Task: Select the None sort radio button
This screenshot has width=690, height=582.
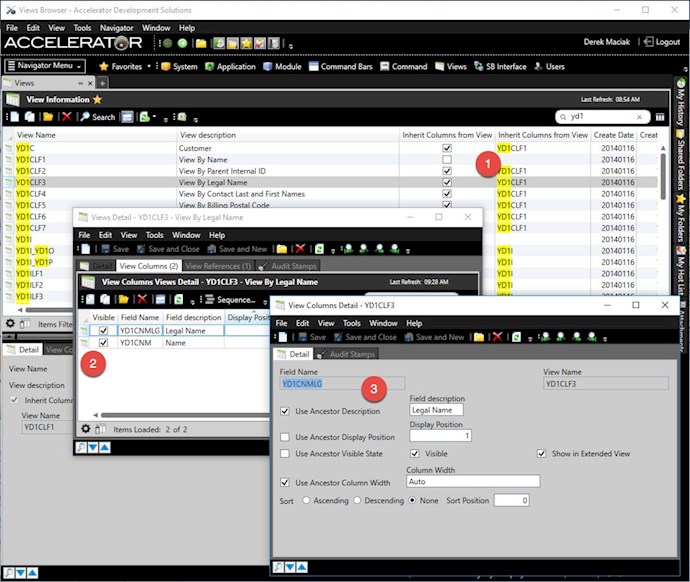Action: 412,501
